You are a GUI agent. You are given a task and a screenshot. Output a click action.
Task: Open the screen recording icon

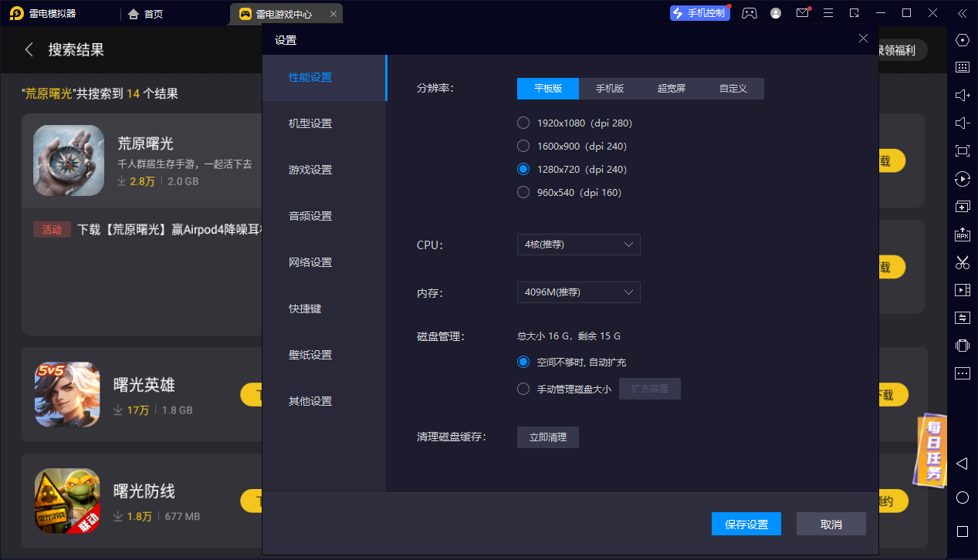click(x=962, y=289)
